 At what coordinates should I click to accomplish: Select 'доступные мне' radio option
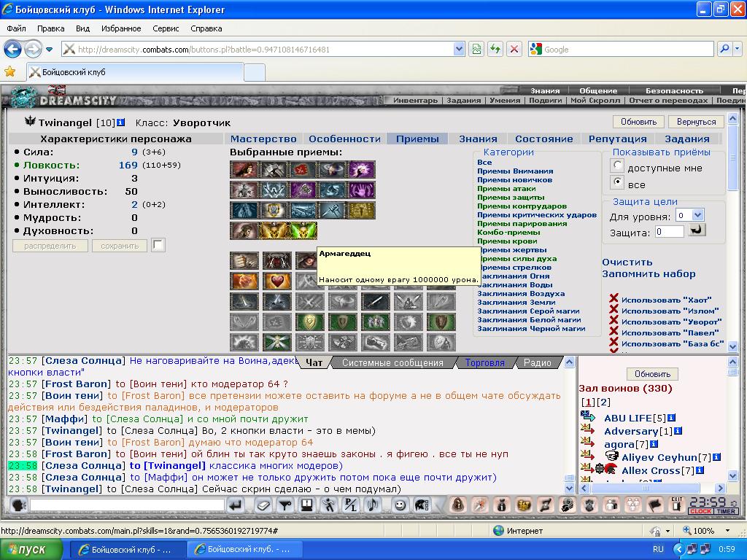click(617, 166)
